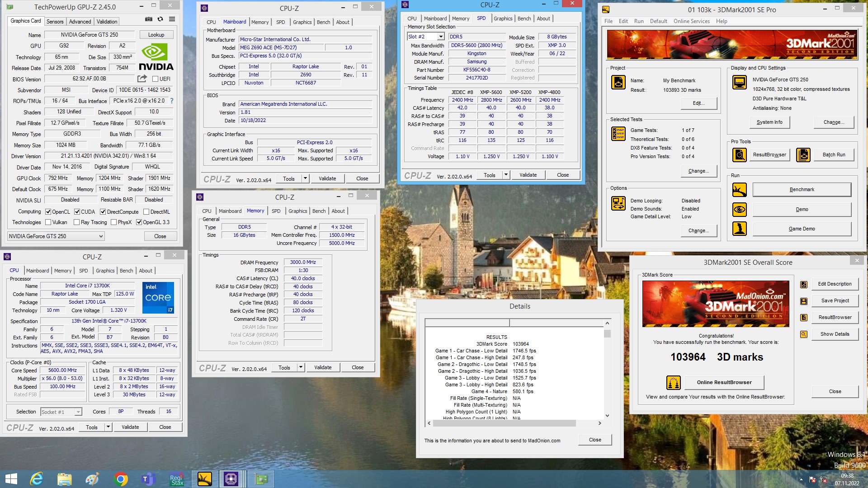Close the Details window via Close button
The height and width of the screenshot is (488, 868).
coord(595,440)
